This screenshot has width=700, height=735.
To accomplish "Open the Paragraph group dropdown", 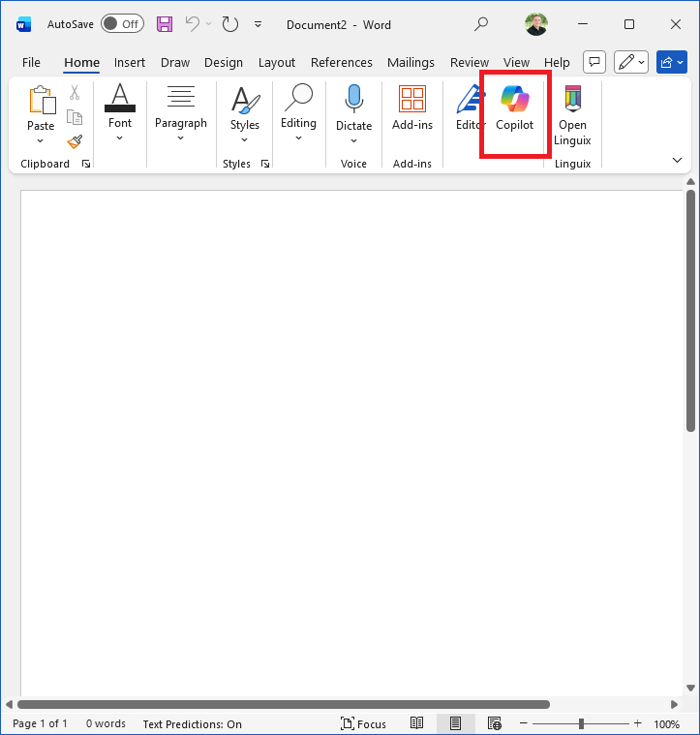I will [181, 112].
